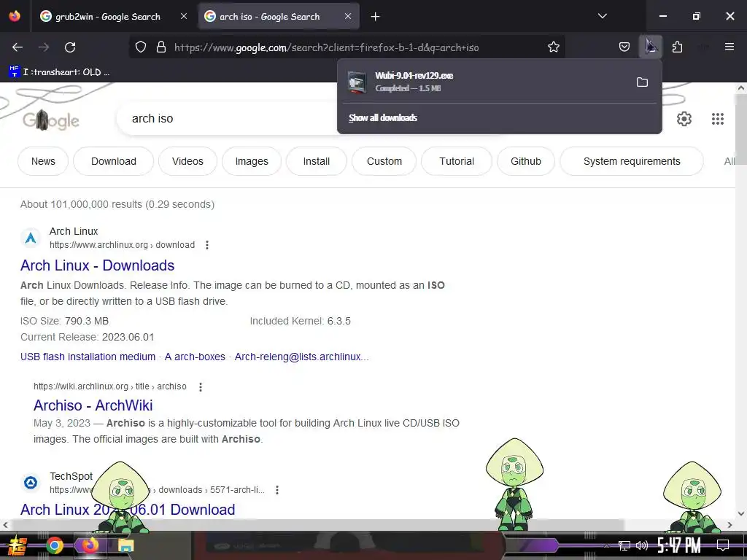Viewport: 747px width, 560px height.
Task: Go back with the browser back arrow
Action: coord(18,47)
